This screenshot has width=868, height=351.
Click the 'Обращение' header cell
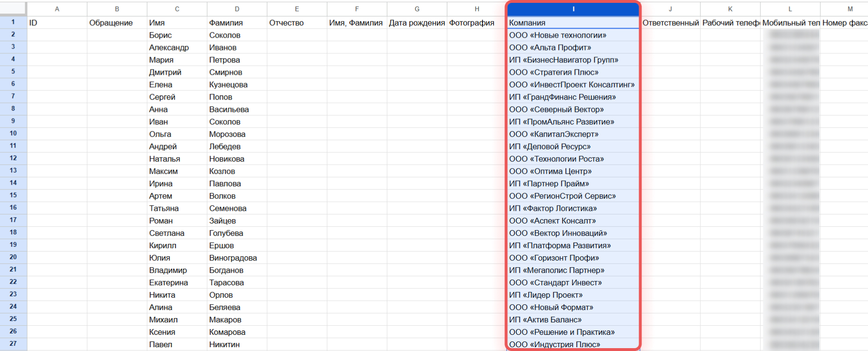tap(117, 23)
